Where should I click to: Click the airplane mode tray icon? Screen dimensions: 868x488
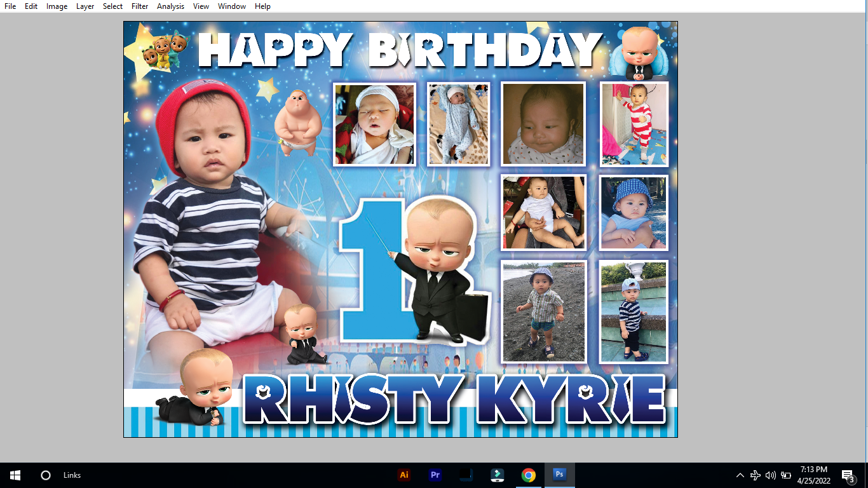755,475
